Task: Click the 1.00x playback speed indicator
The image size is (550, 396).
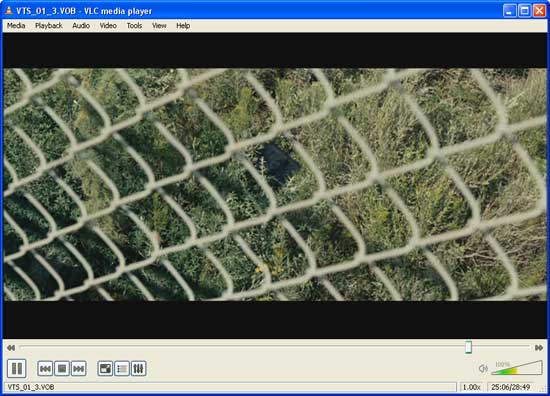Action: [472, 387]
